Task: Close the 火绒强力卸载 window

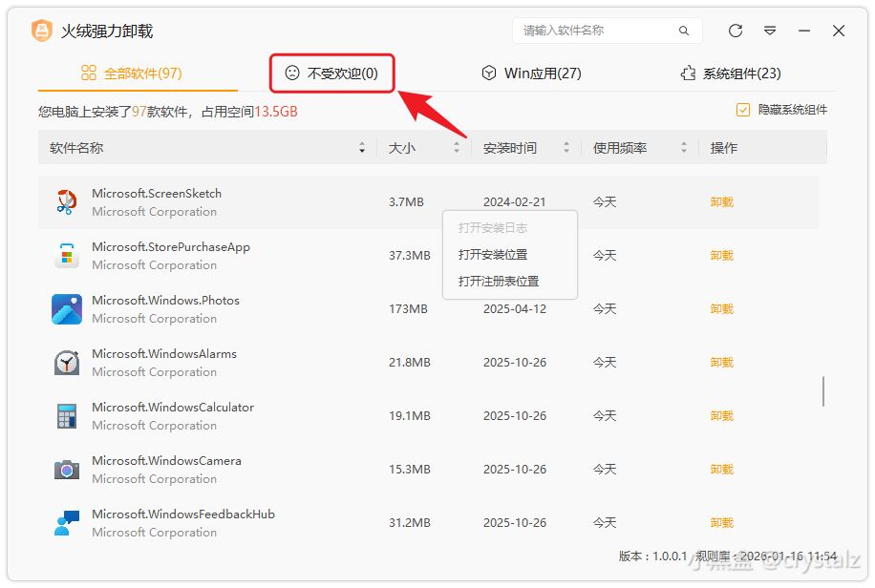Action: pos(839,31)
